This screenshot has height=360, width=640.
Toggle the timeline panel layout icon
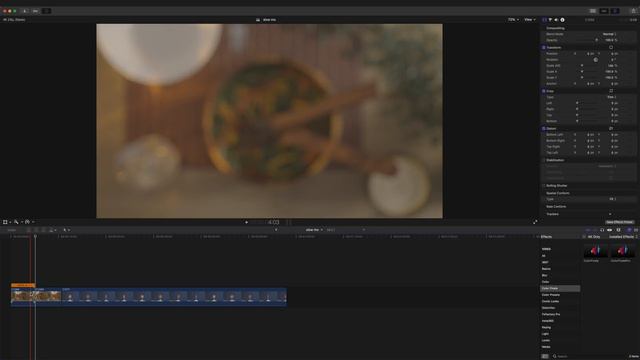click(x=604, y=11)
